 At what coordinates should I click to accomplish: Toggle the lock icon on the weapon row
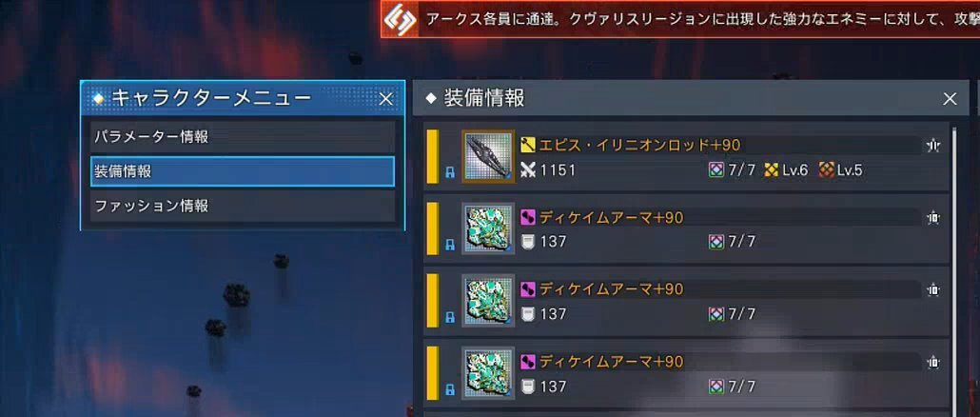449,174
